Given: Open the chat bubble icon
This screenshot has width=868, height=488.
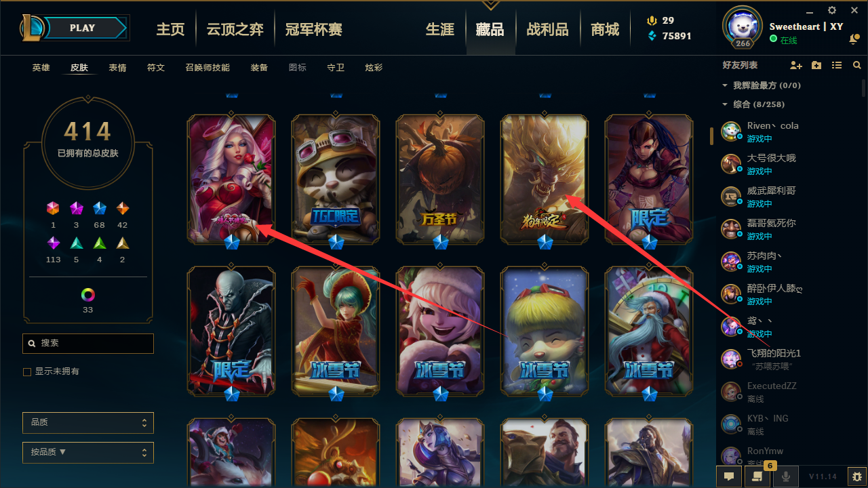Looking at the screenshot, I should click(729, 476).
